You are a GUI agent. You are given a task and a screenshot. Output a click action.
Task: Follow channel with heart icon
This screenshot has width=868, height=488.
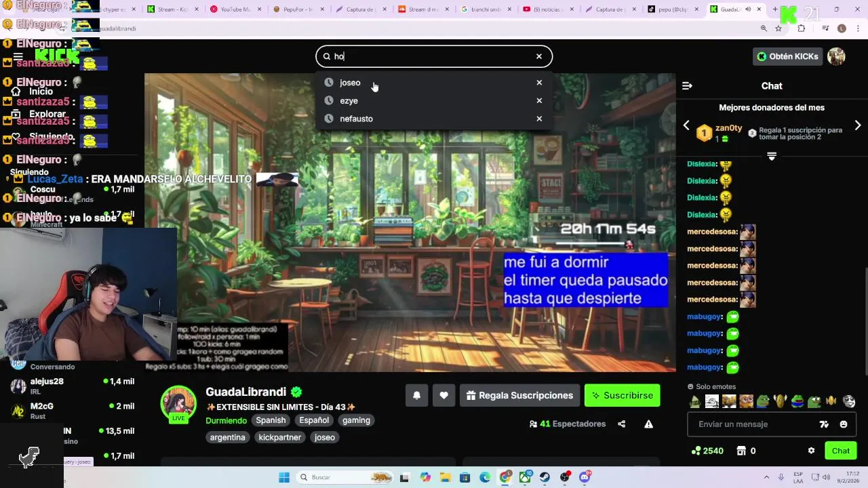click(x=443, y=395)
